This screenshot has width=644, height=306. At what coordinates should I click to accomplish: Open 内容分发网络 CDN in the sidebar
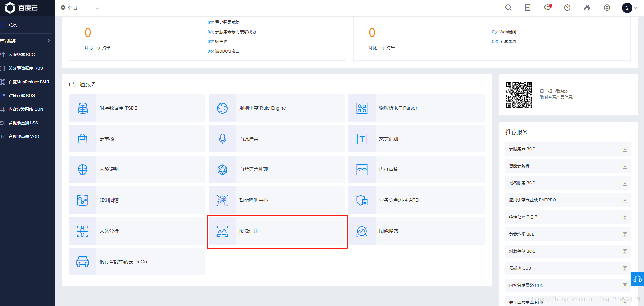tap(27, 109)
